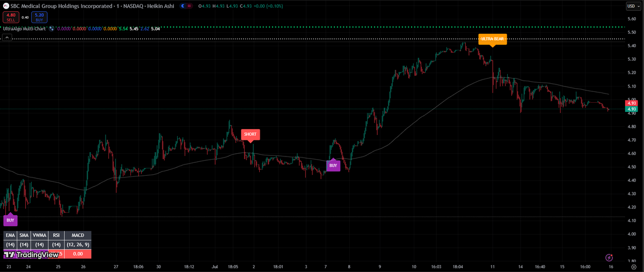Click the 5.60 price axis label

tap(631, 19)
